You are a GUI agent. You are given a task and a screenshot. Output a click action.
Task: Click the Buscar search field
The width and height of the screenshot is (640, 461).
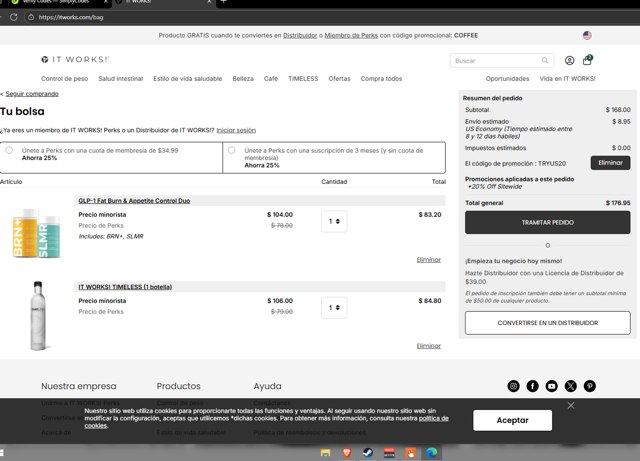502,60
